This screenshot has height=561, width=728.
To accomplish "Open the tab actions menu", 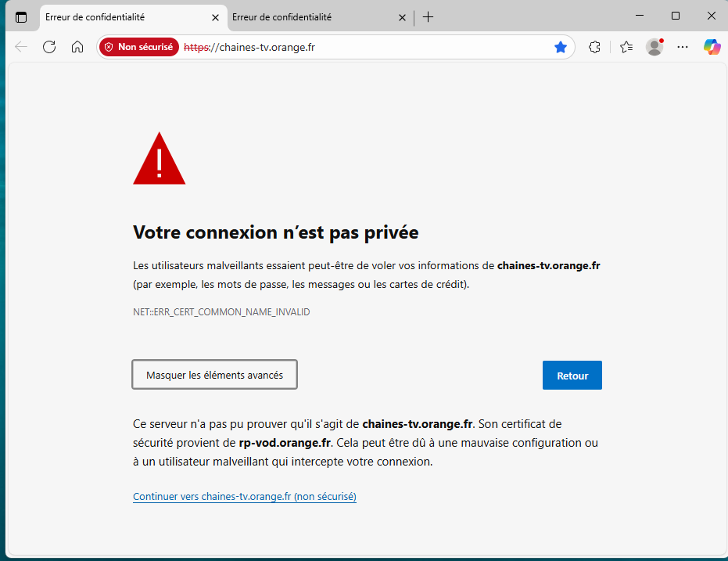I will tap(21, 16).
